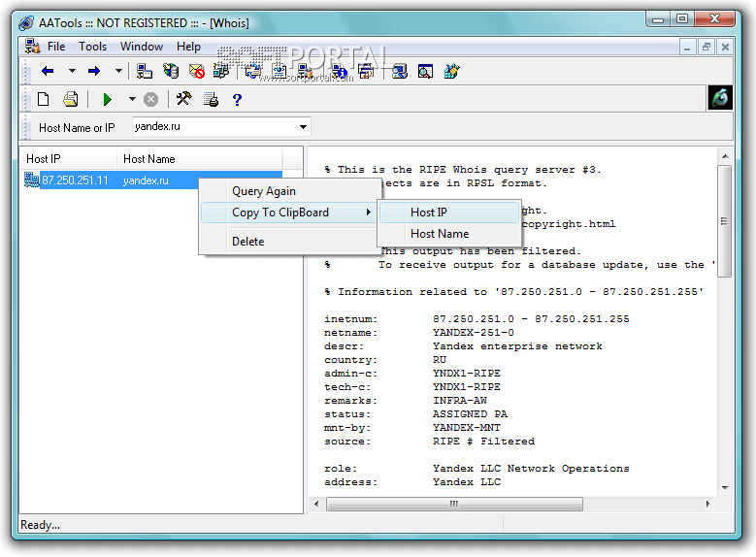Expand Copy To ClipBoard submenu
This screenshot has height=557, width=756.
[289, 213]
